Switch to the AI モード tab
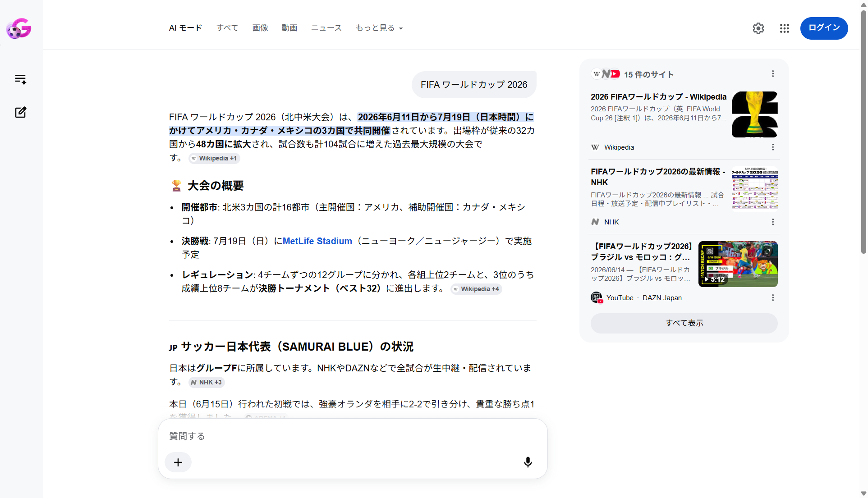This screenshot has height=498, width=868. 185,28
